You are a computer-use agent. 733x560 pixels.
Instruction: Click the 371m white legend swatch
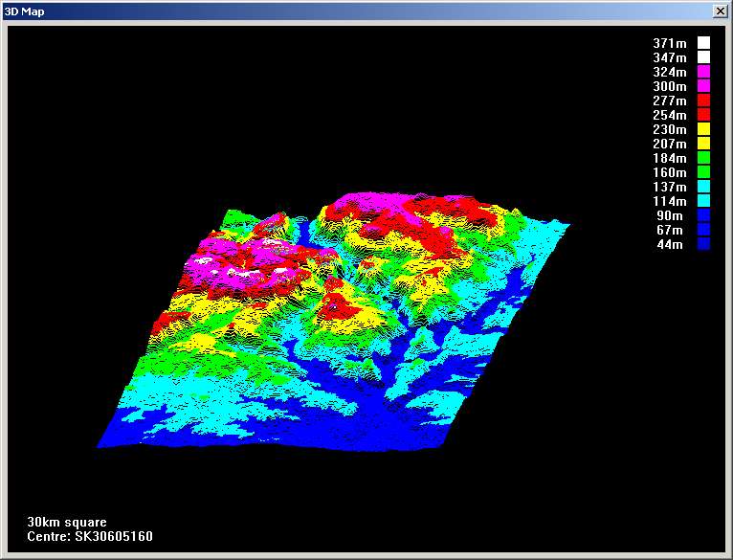[703, 43]
